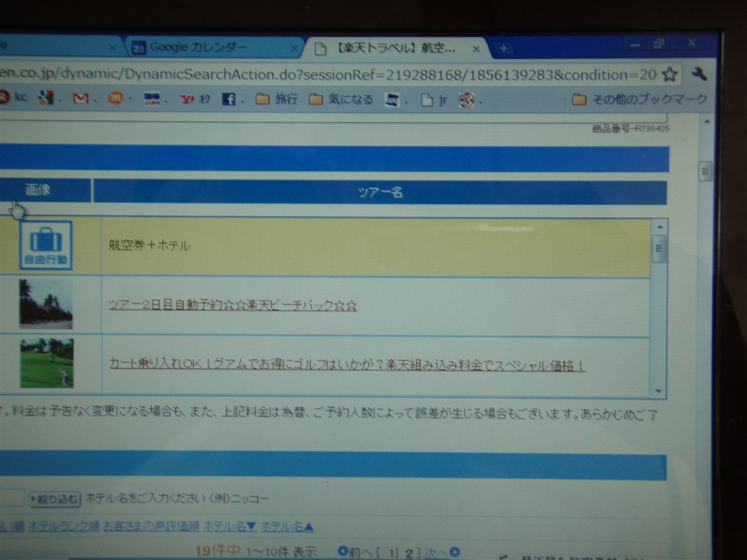Viewport: 747px width, 560px height.
Task: Open the その他のブックマーク folder
Action: (x=639, y=99)
